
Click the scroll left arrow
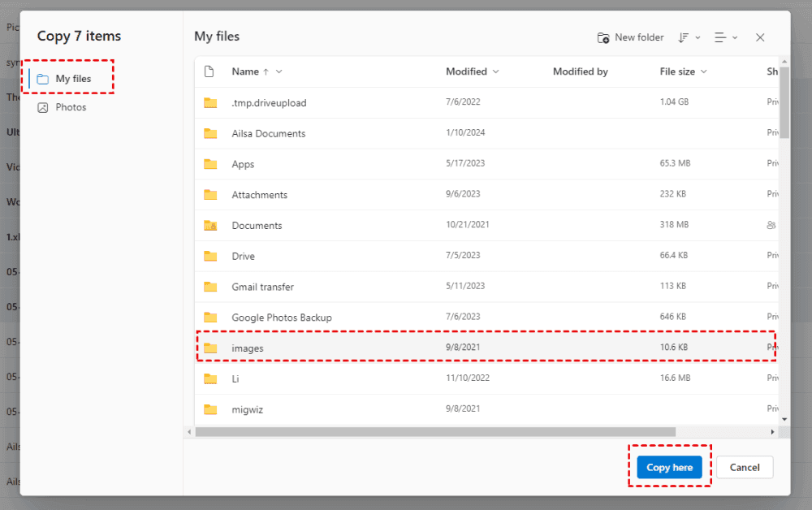pos(189,432)
